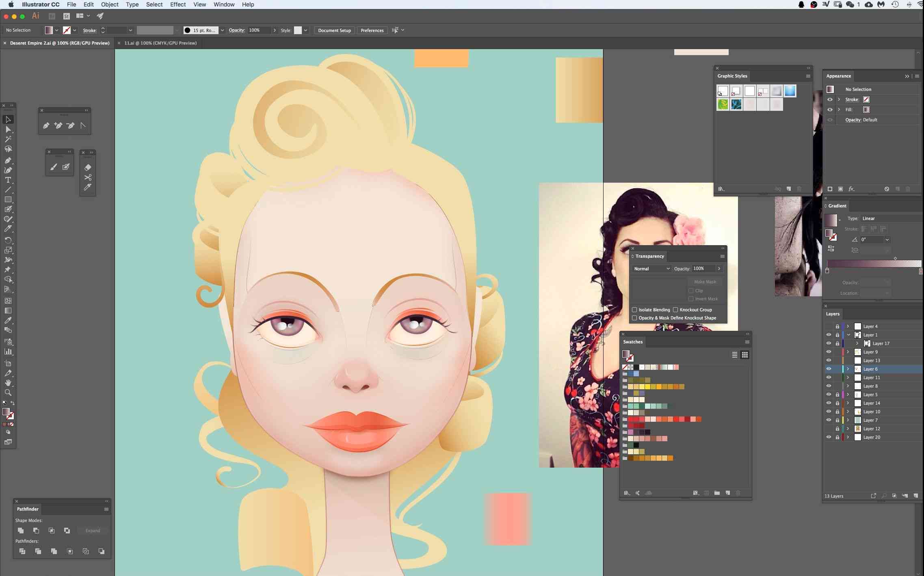Enable Opacity & Mask Define Knockout Shape
This screenshot has width=924, height=576.
634,318
